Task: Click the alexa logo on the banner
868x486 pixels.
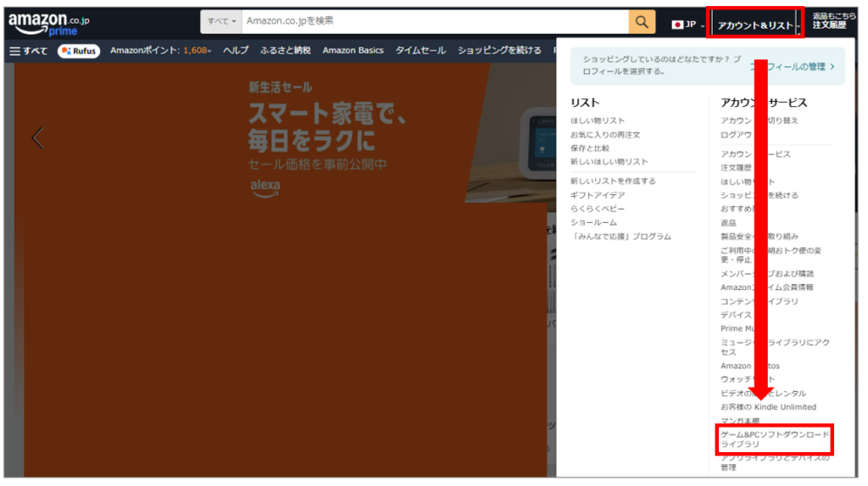Action: coord(265,188)
